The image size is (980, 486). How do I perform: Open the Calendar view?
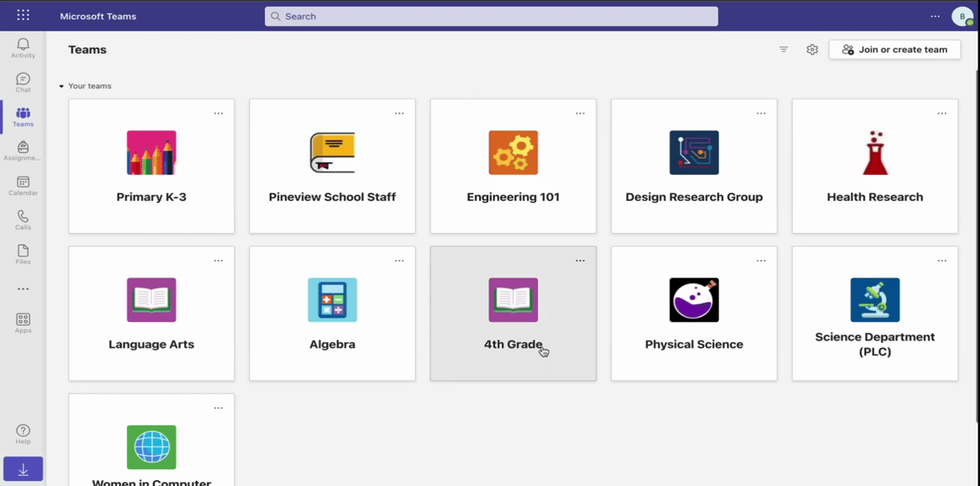tap(23, 186)
